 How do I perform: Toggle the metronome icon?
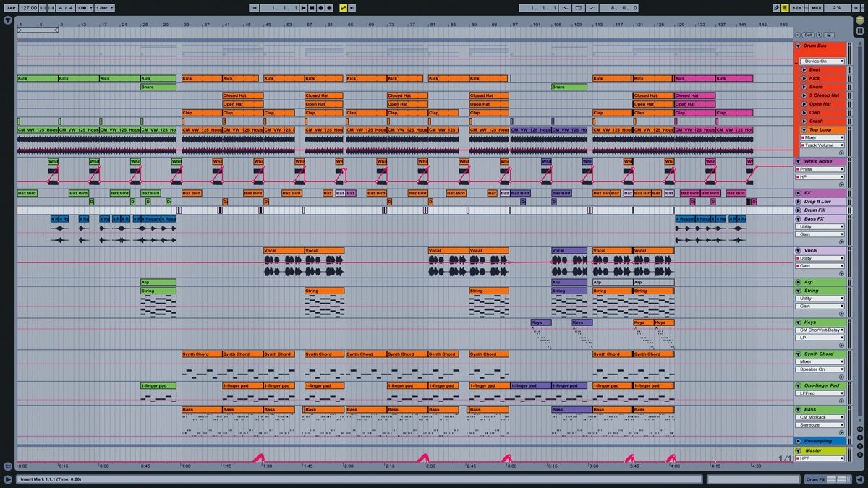(x=82, y=7)
